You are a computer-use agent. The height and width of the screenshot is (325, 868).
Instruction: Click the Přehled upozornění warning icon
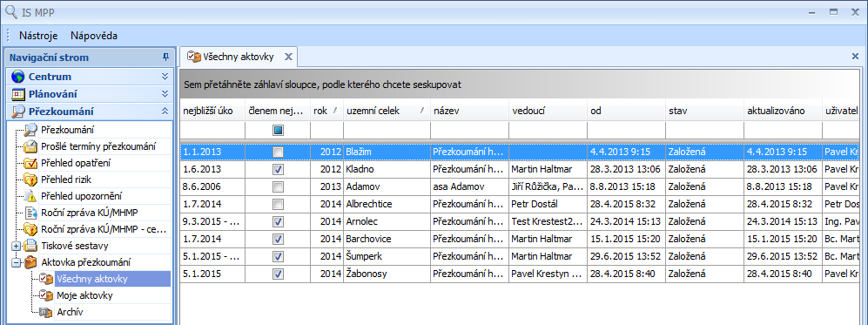30,196
